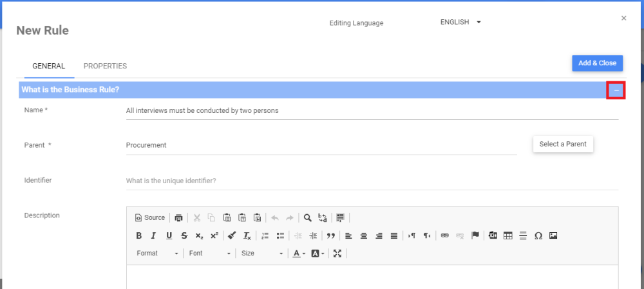The width and height of the screenshot is (644, 289).
Task: Insert an anchor with flag icon
Action: click(x=475, y=236)
